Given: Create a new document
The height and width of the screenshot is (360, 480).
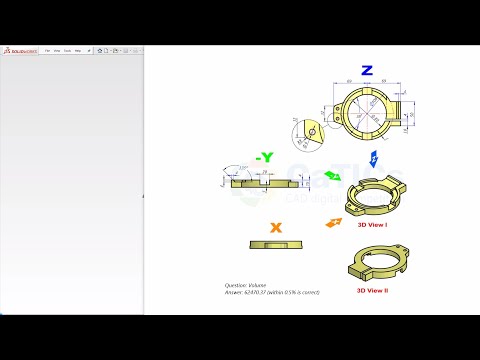Looking at the screenshot, I should [x=106, y=51].
